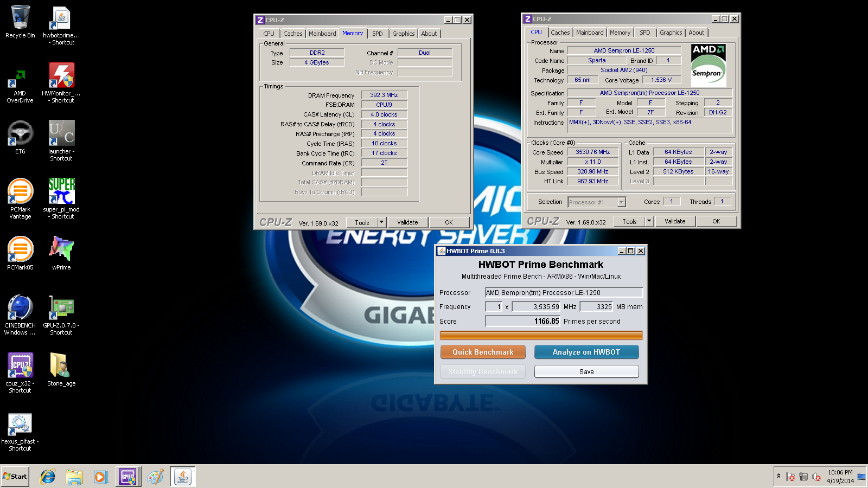Viewport: 868px width, 488px height.
Task: Click OK in left CPU-Z window
Action: (x=449, y=222)
